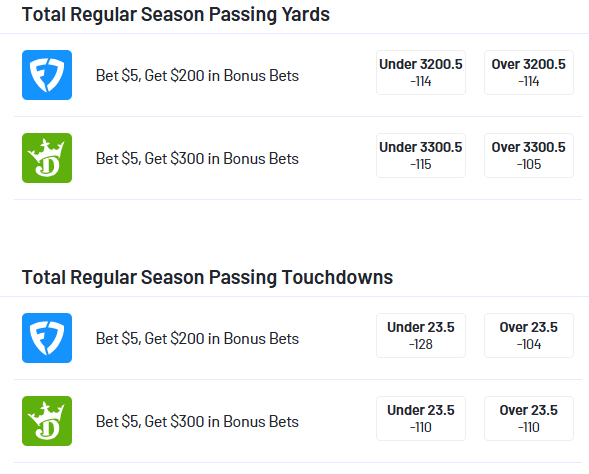Claim FanDuel $200 Bonus Bets offer for Passing Yards
Image resolution: width=589 pixels, height=474 pixels.
[x=197, y=75]
